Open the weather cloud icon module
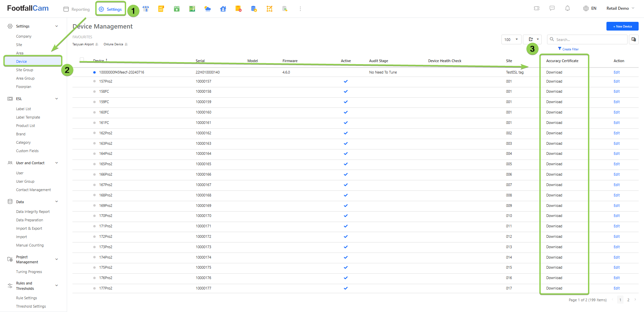 tap(208, 9)
